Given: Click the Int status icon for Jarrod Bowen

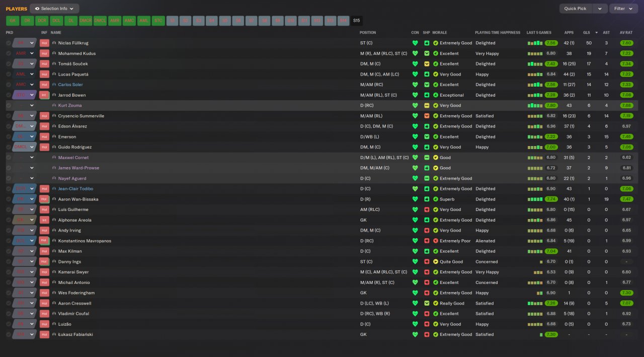Looking at the screenshot, I should (44, 95).
